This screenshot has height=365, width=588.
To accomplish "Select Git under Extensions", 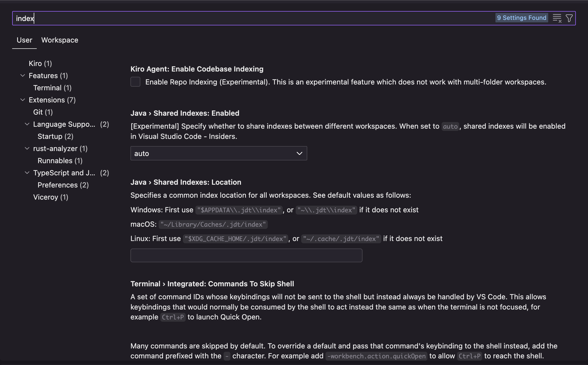I will tap(43, 112).
